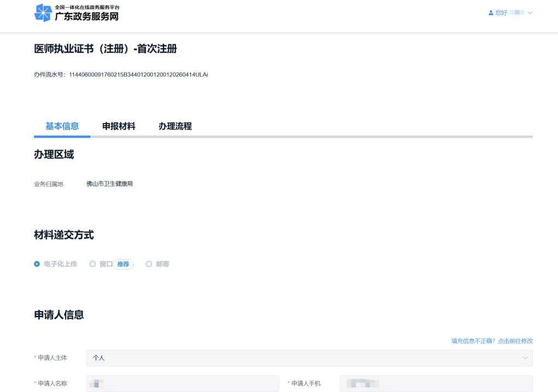558x392 pixels.
Task: Click the 办理区域 section heading
Action: click(54, 155)
